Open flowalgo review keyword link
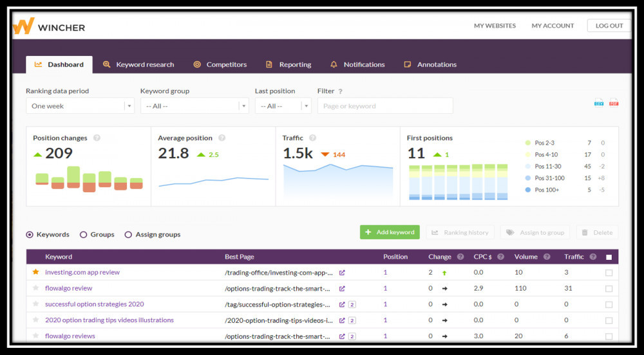The height and width of the screenshot is (355, 644). [x=69, y=288]
